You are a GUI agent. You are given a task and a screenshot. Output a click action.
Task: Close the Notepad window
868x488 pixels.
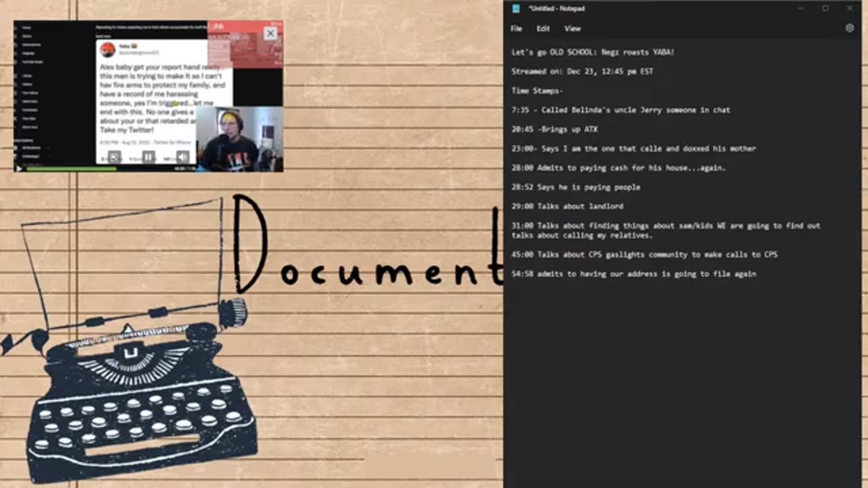(x=850, y=8)
